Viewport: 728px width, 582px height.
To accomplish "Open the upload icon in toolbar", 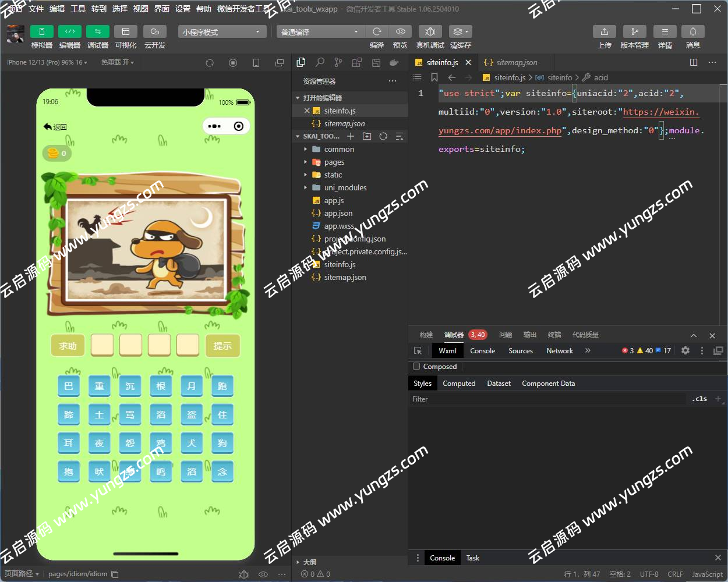I will click(604, 31).
